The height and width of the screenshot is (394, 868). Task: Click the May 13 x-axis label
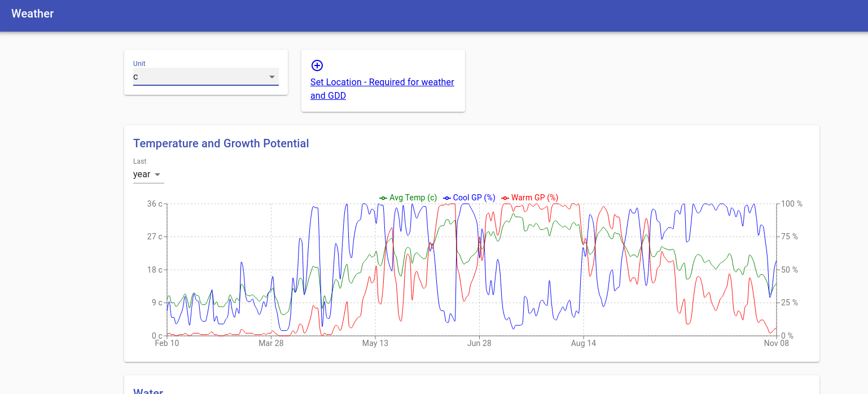coord(375,343)
